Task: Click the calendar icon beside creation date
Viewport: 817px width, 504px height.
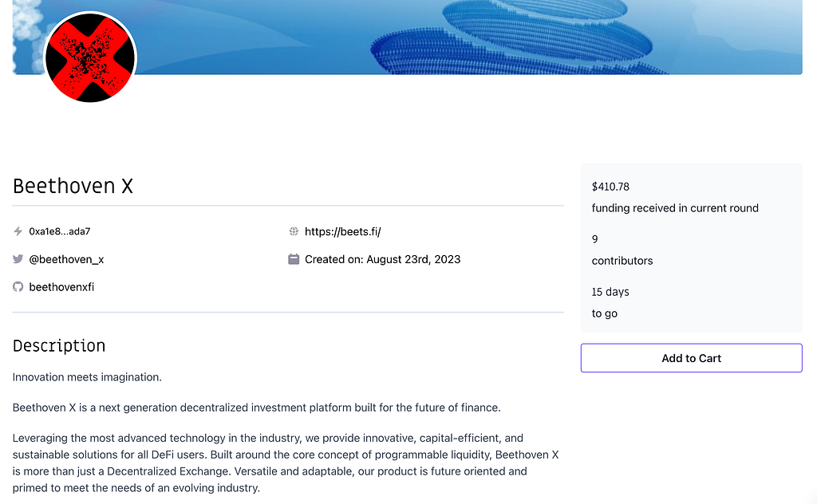Action: (294, 258)
